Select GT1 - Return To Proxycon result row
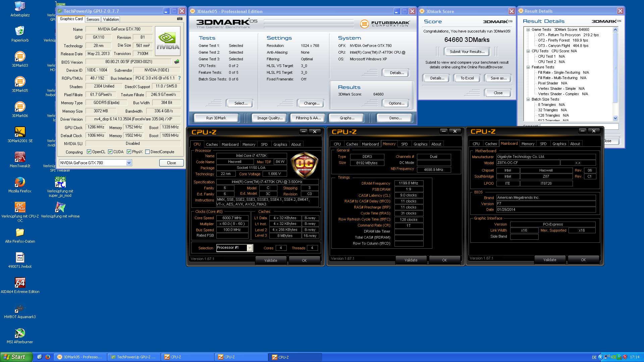This screenshot has width=644, height=362. (x=568, y=35)
